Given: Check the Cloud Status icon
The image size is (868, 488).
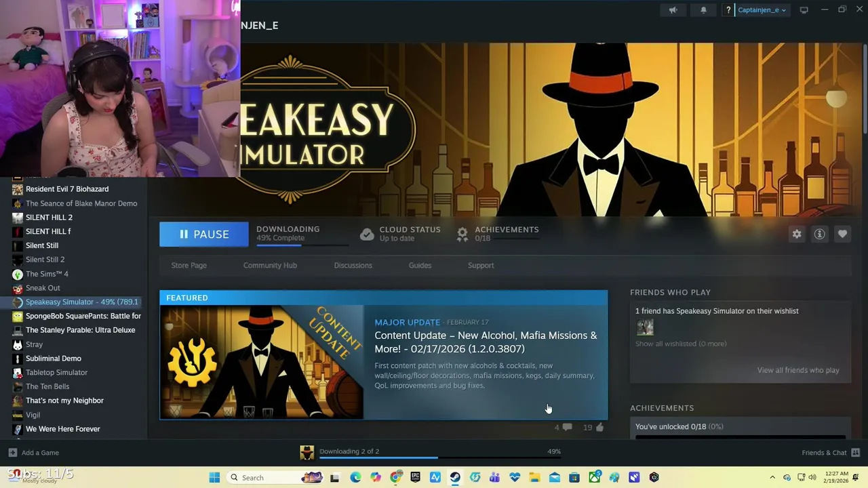Looking at the screenshot, I should coord(367,234).
